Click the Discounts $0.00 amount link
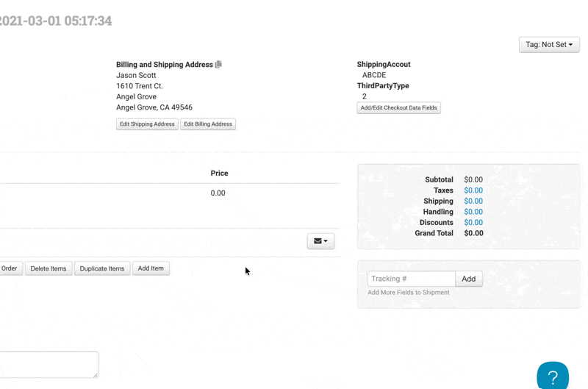The height and width of the screenshot is (389, 588). 473,222
